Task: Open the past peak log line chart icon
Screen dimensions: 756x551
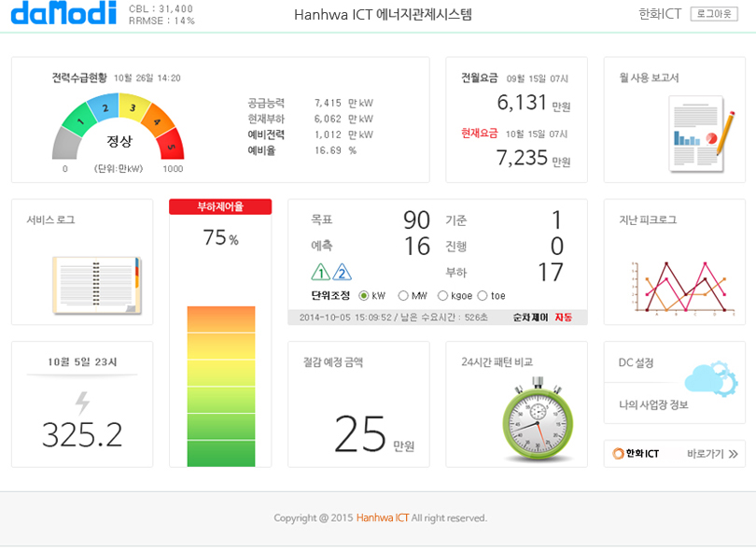Action: coord(682,288)
